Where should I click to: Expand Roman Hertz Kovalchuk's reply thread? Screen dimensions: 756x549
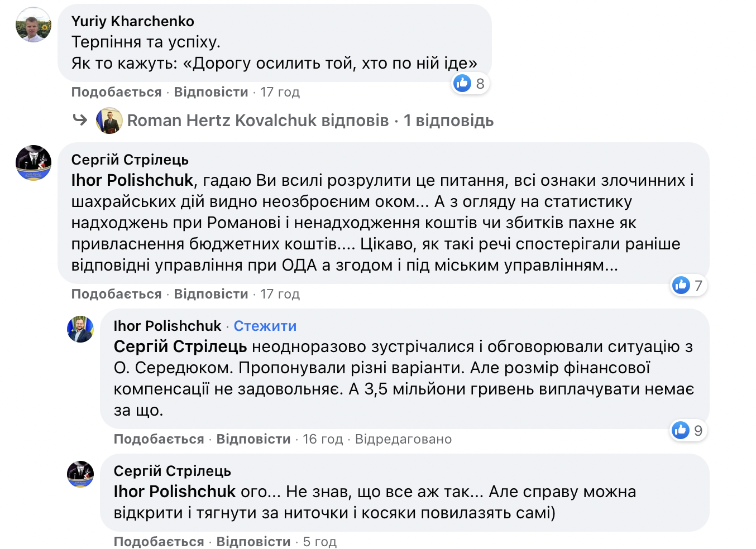[x=257, y=121]
